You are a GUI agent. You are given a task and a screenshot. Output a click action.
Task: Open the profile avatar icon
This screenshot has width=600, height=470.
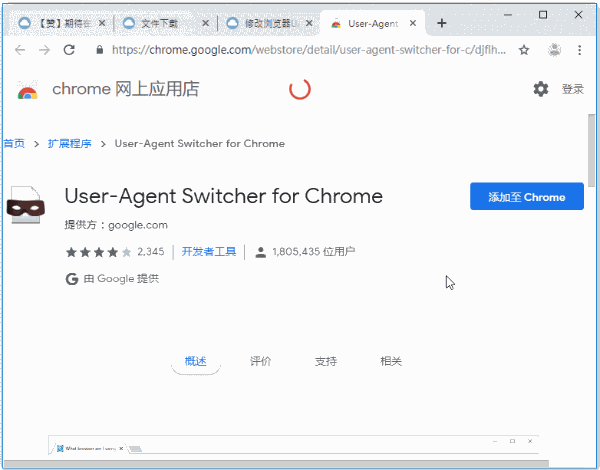554,50
